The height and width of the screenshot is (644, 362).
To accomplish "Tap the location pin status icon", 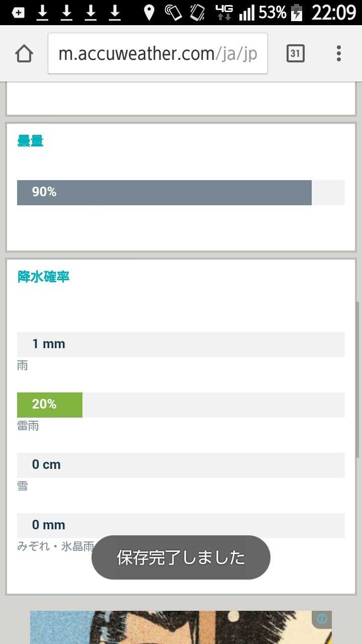I will click(x=149, y=13).
